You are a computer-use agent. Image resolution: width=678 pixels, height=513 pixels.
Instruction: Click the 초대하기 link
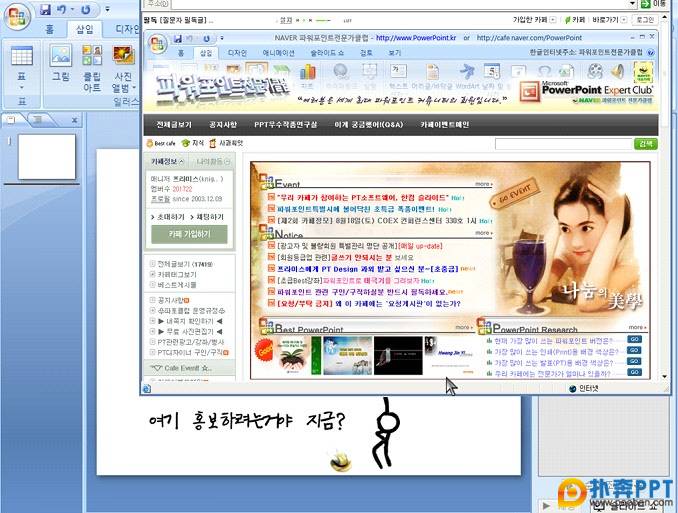pos(168,217)
